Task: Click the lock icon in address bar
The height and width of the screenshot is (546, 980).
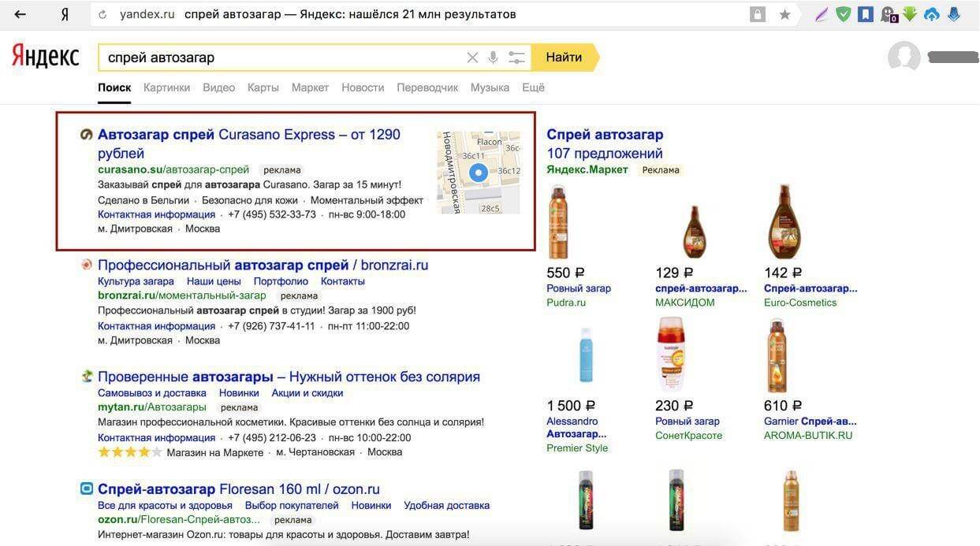Action: [758, 14]
